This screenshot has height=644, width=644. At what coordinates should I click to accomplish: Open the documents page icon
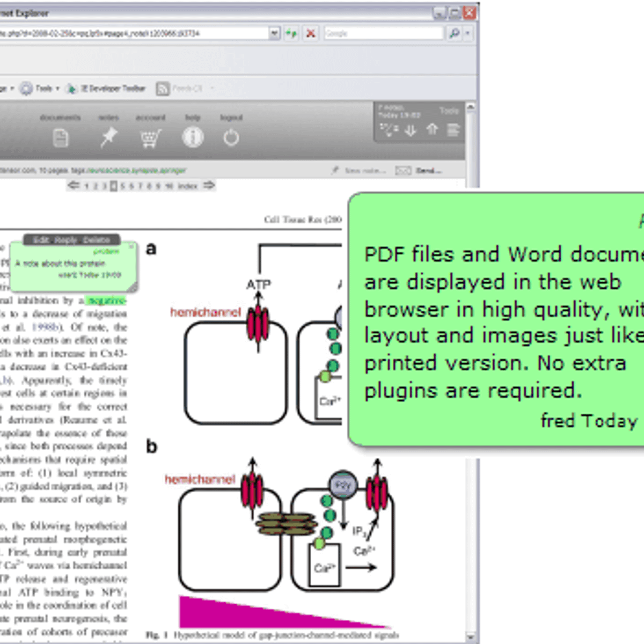coord(61,138)
